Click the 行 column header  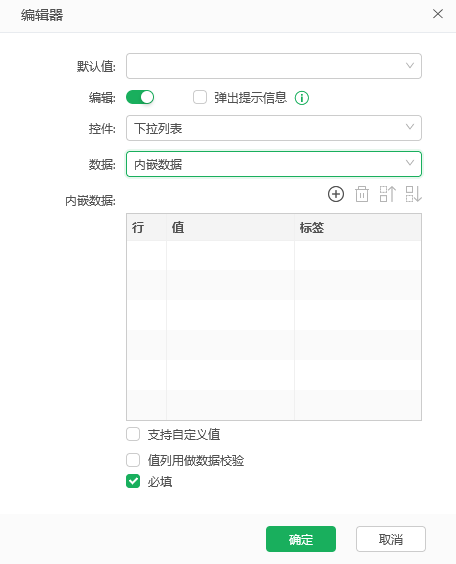tap(147, 227)
